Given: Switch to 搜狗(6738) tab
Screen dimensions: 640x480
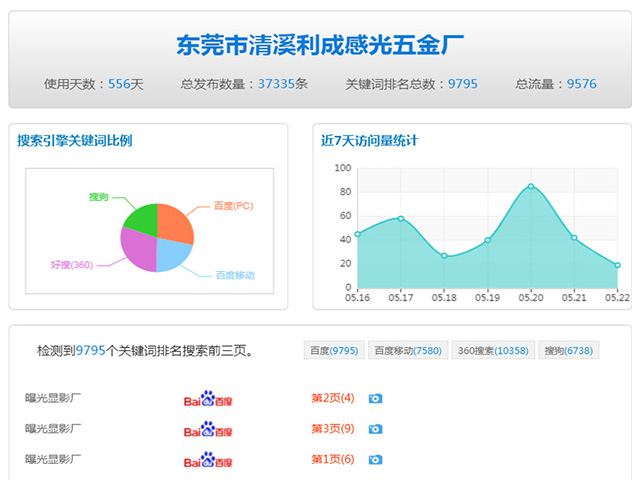Looking at the screenshot, I should coord(569,350).
